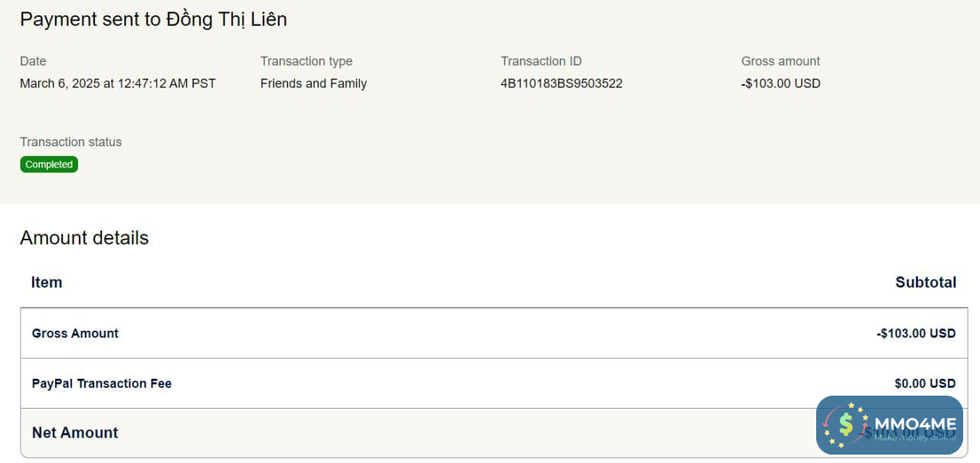Click the Friends and Family transaction type
Viewport: 980px width, 463px height.
[313, 83]
